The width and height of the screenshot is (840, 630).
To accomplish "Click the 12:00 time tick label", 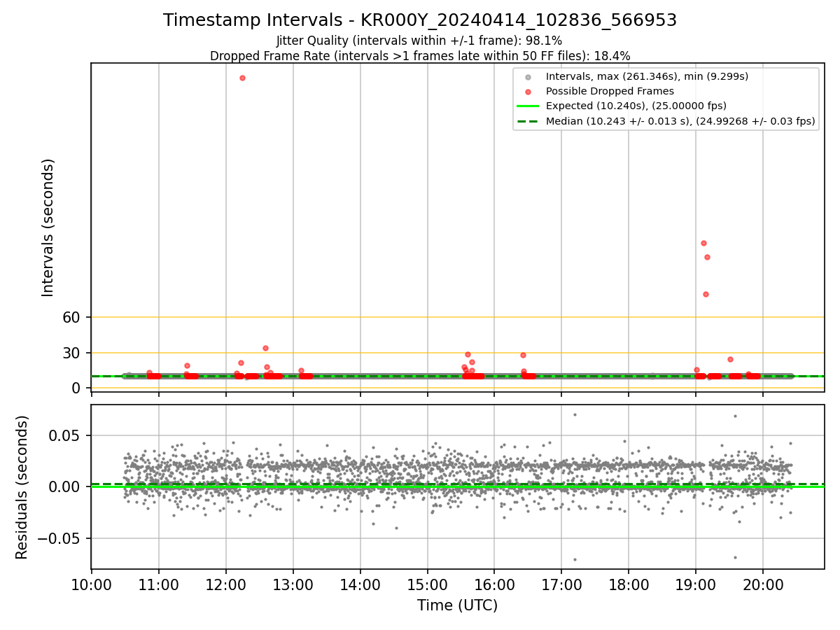I will 226,584.
